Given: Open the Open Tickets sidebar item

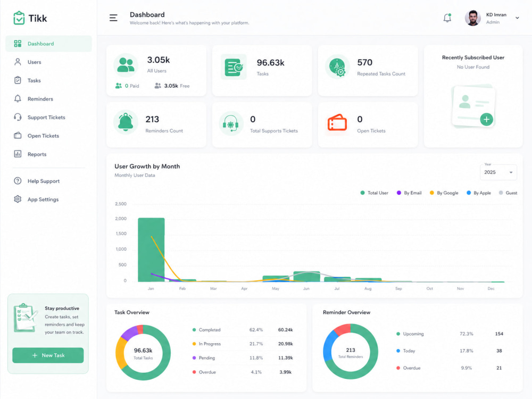Looking at the screenshot, I should pyautogui.click(x=48, y=136).
